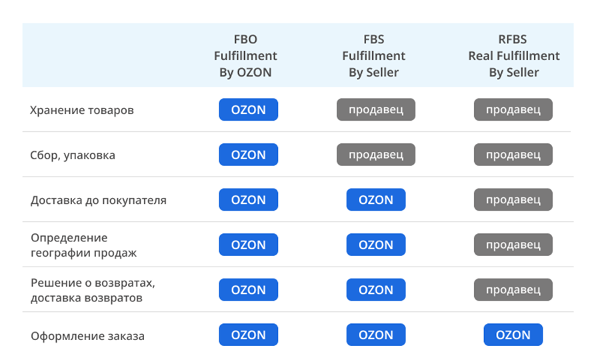Select the FBS OZON badge in Решение о возвратах row
The image size is (600, 364).
pos(376,290)
